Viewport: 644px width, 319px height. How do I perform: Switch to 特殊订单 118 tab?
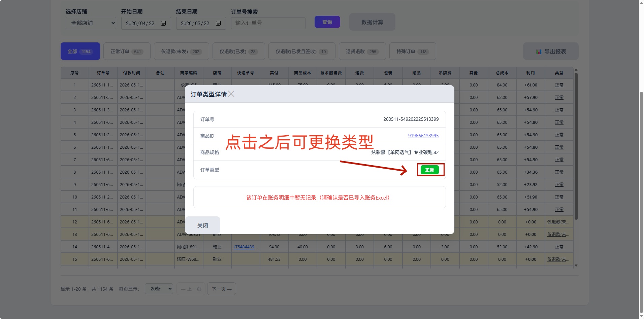[413, 51]
